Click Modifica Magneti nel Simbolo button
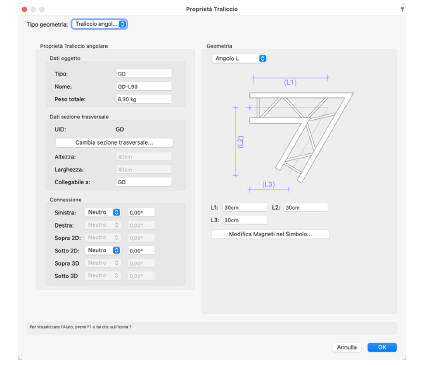The image size is (421, 365). [x=270, y=234]
